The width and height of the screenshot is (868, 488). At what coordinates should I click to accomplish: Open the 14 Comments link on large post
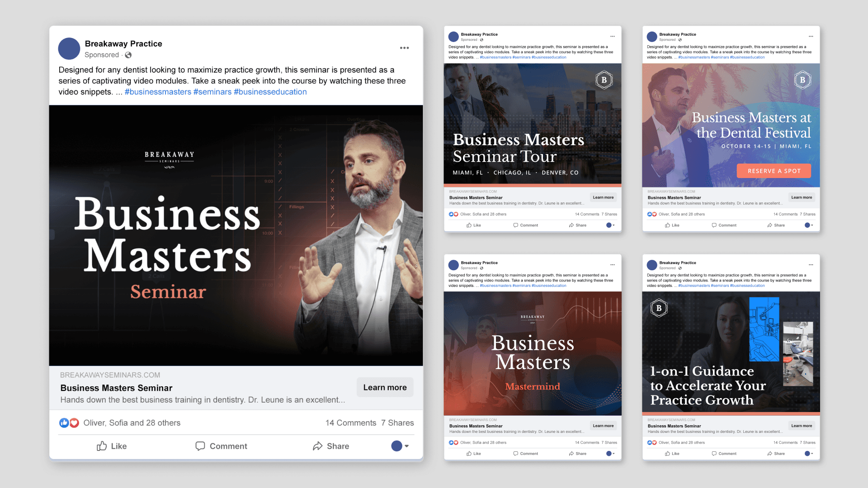coord(350,423)
